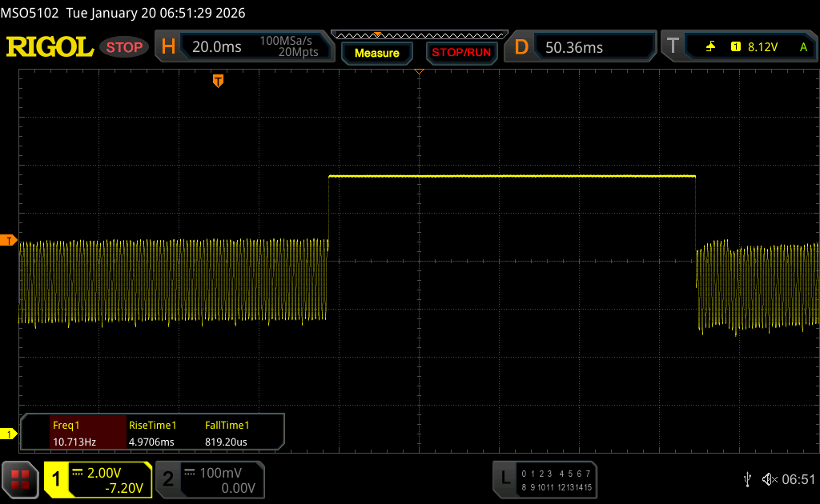Select the Freq1 measurement item

click(74, 433)
